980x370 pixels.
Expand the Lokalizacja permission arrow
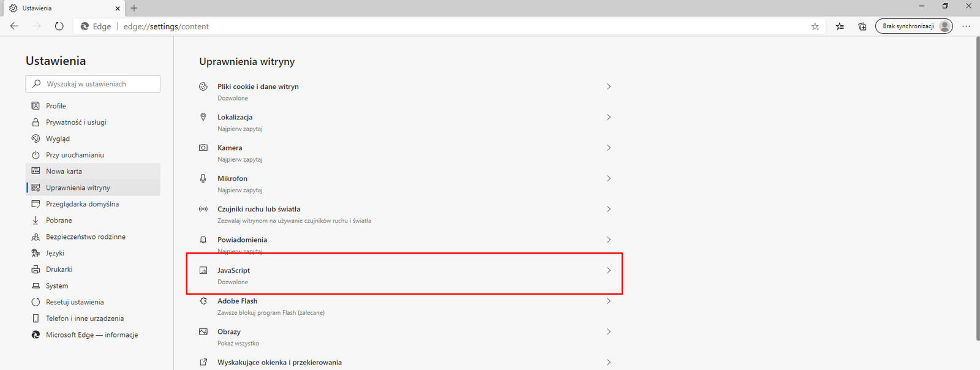(608, 117)
